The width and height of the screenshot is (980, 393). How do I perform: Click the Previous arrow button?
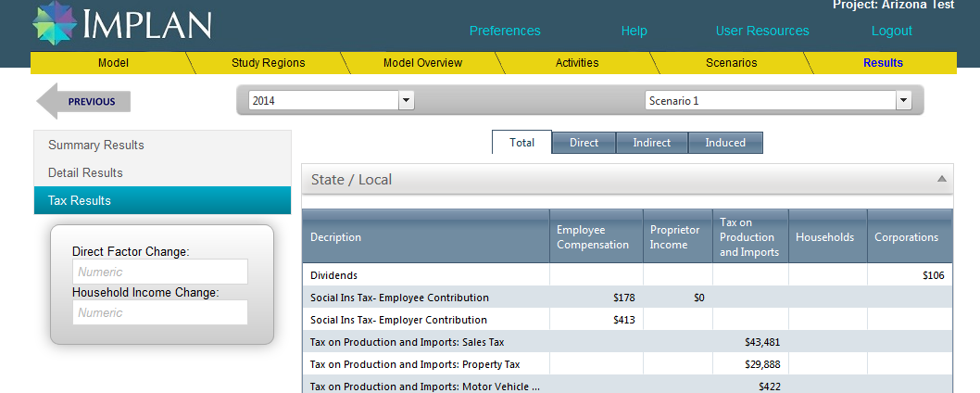(x=83, y=101)
